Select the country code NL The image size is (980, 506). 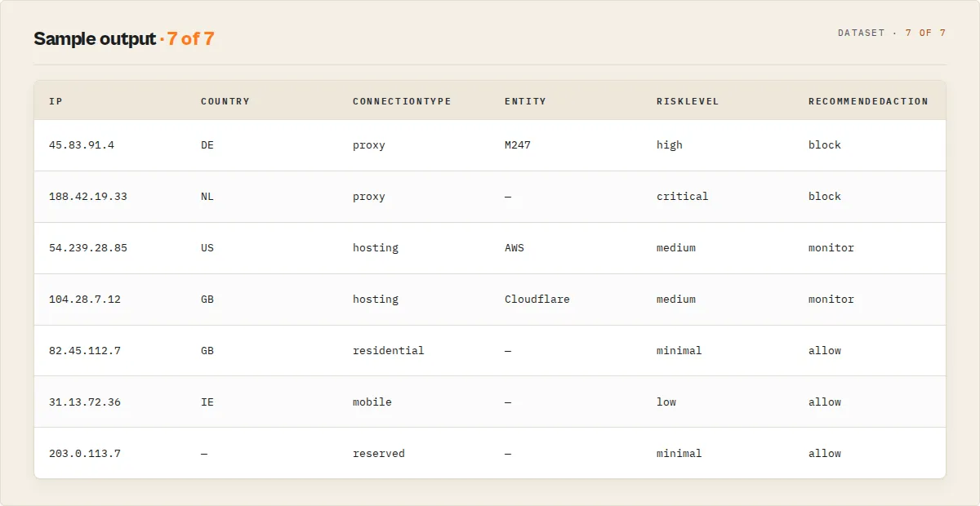tap(207, 197)
